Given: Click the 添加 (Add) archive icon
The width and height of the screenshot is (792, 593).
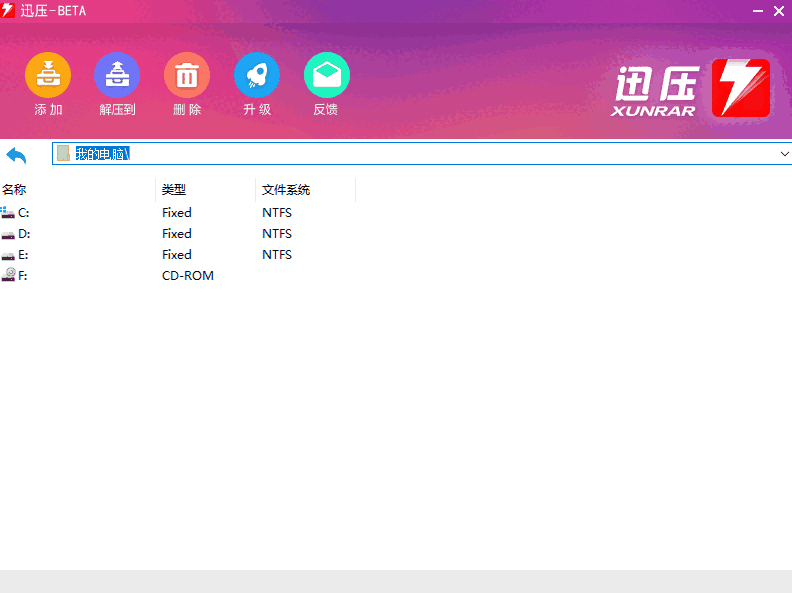Looking at the screenshot, I should click(x=48, y=76).
